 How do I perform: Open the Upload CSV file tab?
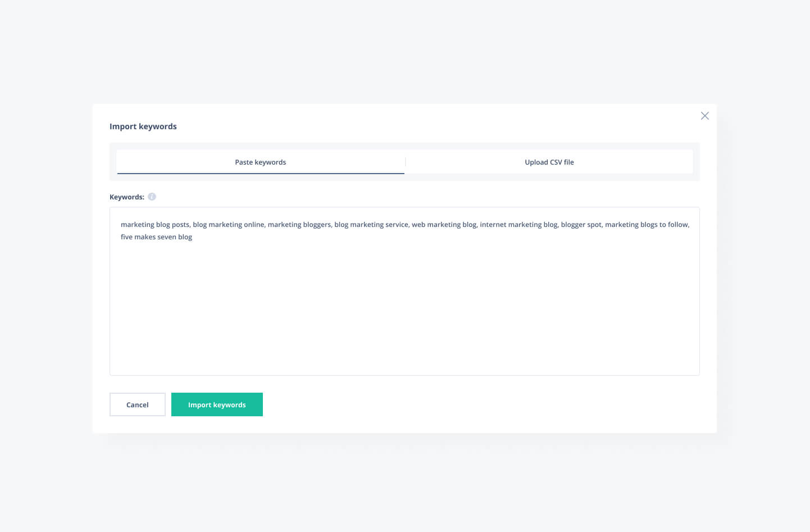tap(549, 162)
